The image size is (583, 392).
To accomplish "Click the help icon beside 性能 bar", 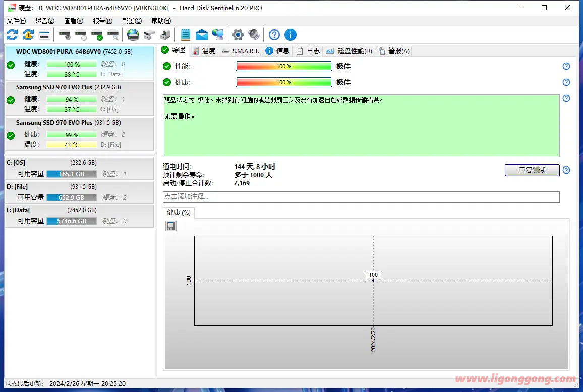I will pos(566,66).
